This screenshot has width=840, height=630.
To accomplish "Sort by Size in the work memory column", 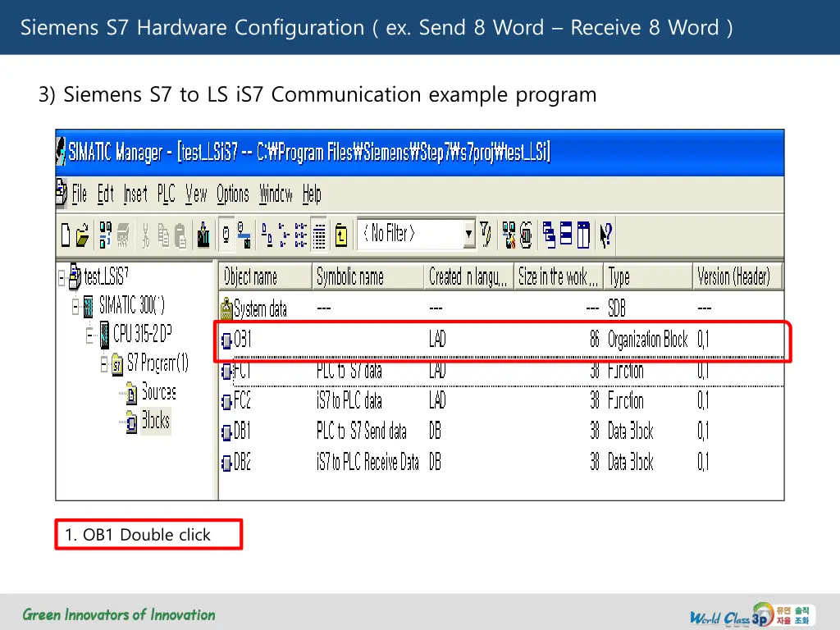I will tap(559, 277).
